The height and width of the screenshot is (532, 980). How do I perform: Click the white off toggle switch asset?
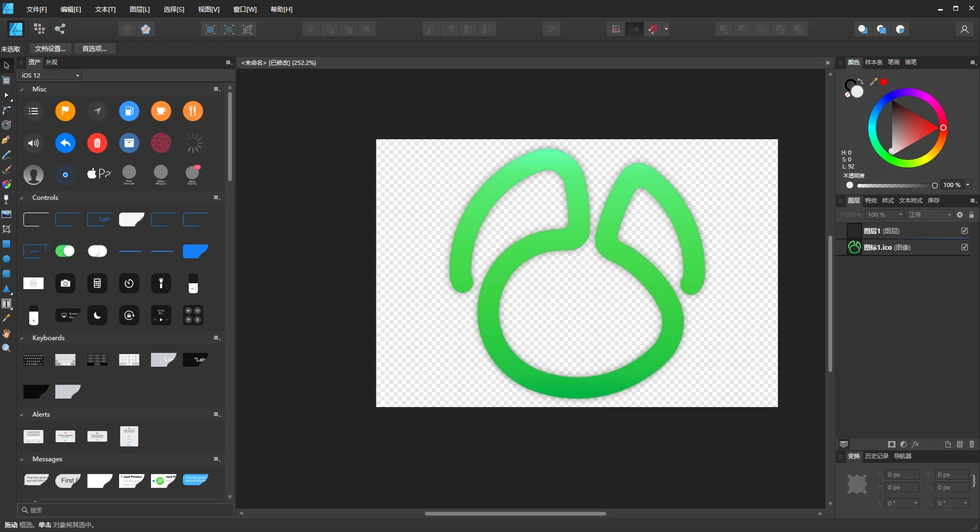click(x=97, y=251)
